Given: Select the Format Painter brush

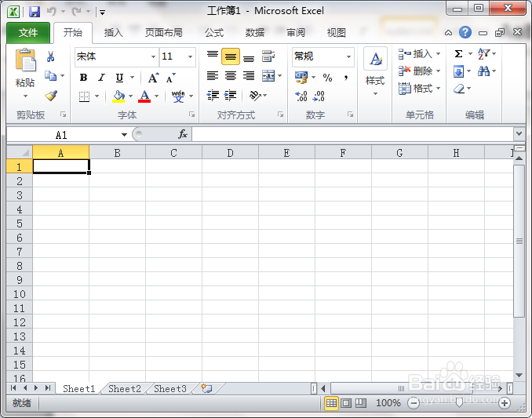Looking at the screenshot, I should 51,96.
